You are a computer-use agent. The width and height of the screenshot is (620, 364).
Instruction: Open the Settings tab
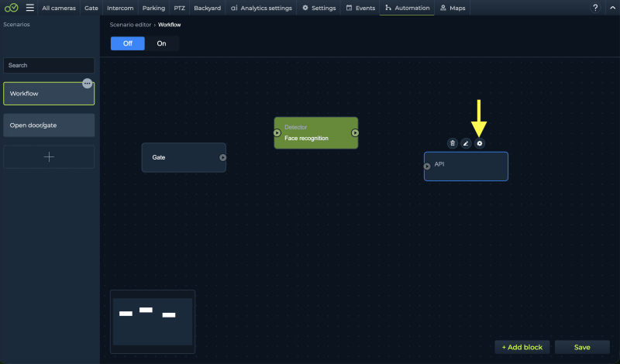coord(319,8)
